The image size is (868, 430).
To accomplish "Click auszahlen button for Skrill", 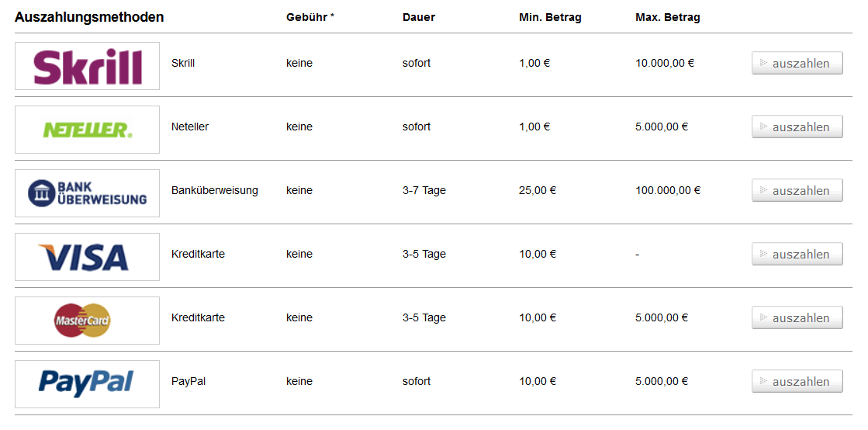I will coord(797,63).
